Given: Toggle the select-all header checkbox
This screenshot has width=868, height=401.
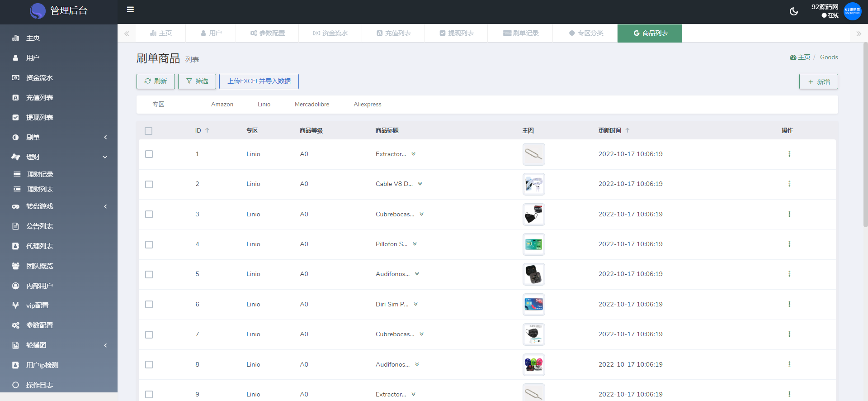Looking at the screenshot, I should pyautogui.click(x=149, y=131).
